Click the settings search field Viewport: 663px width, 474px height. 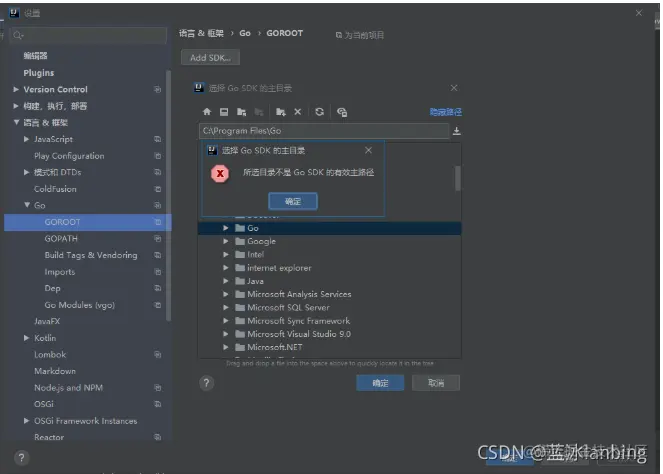point(88,35)
